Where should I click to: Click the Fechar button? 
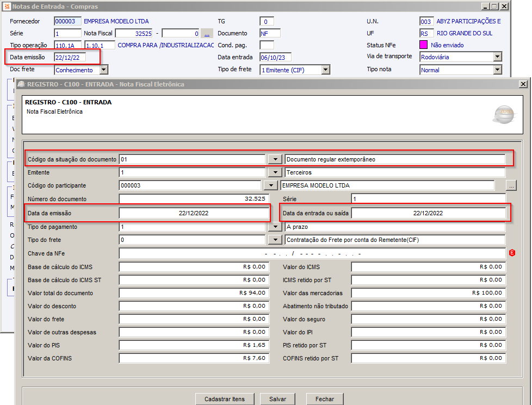click(x=325, y=399)
